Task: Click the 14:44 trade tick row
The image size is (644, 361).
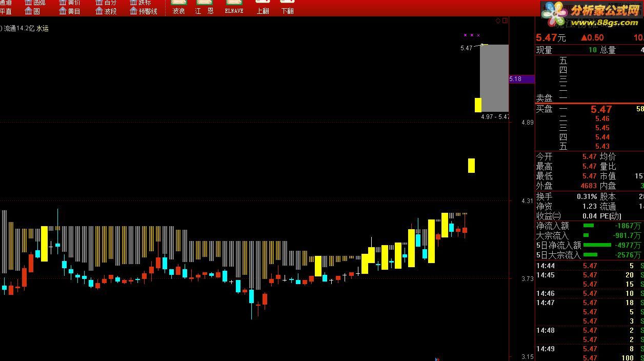Action: [x=590, y=266]
